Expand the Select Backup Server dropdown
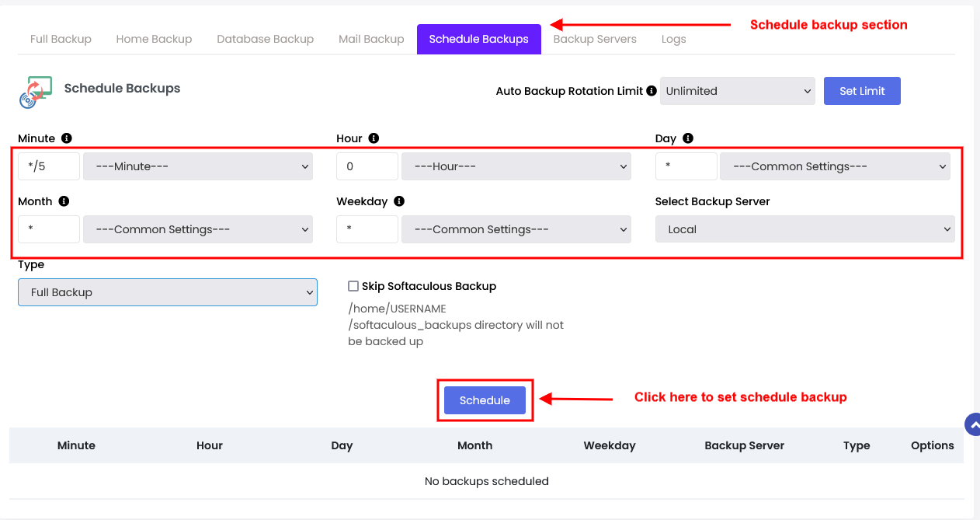The width and height of the screenshot is (980, 520). point(805,229)
